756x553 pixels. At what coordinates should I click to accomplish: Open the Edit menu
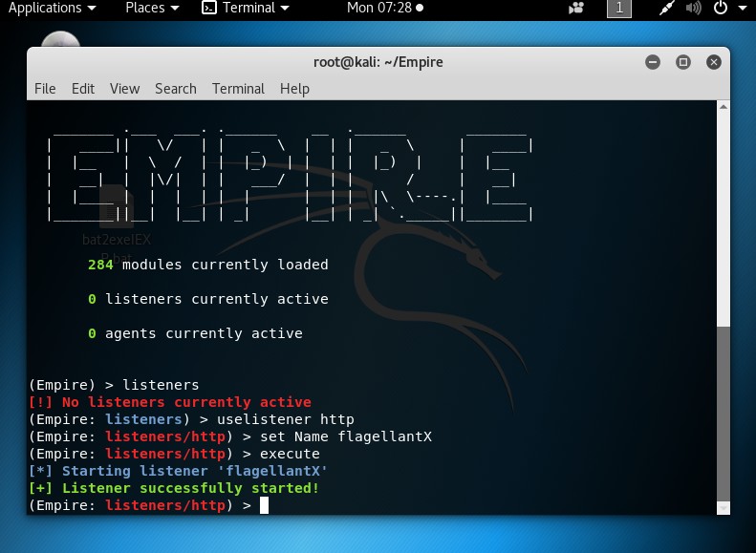(x=83, y=89)
